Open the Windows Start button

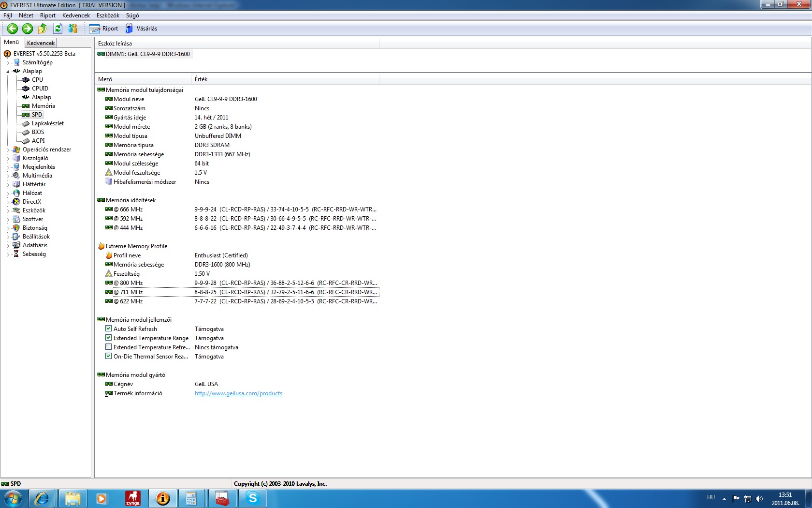click(x=13, y=498)
